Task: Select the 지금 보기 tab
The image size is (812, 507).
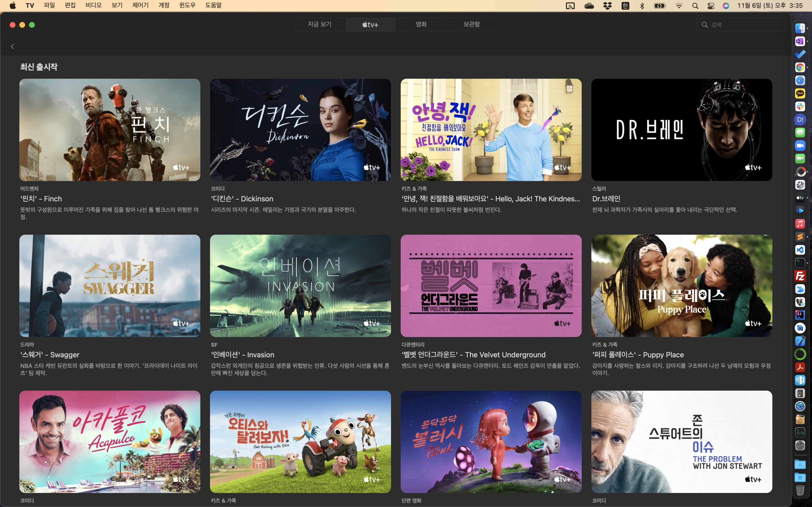Action: [319, 24]
